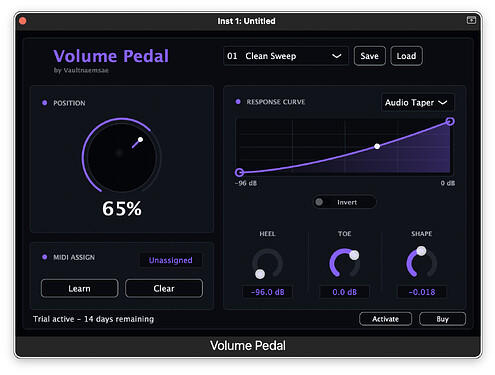Click the MIDI ASSIGN section label
The image size is (495, 375).
(74, 257)
